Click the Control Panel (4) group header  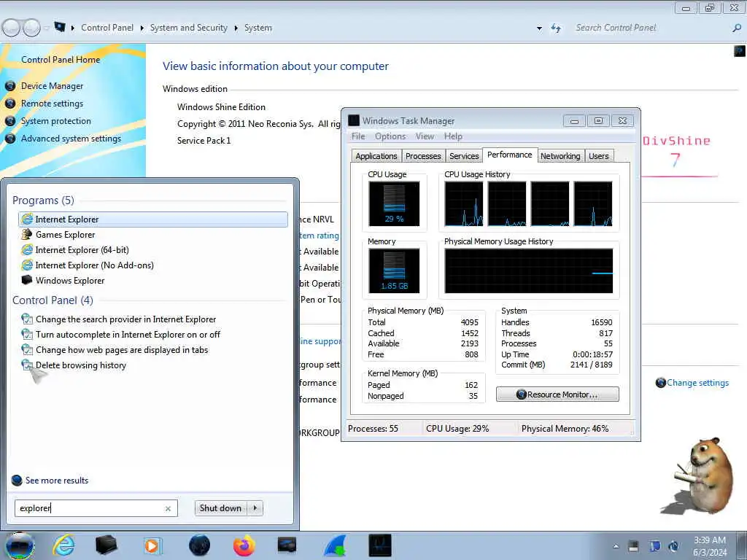coord(53,300)
